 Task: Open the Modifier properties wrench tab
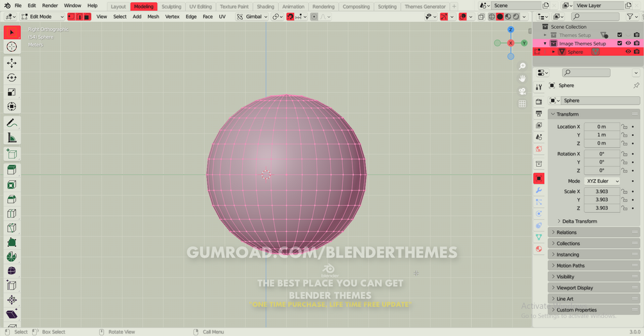coord(539,190)
